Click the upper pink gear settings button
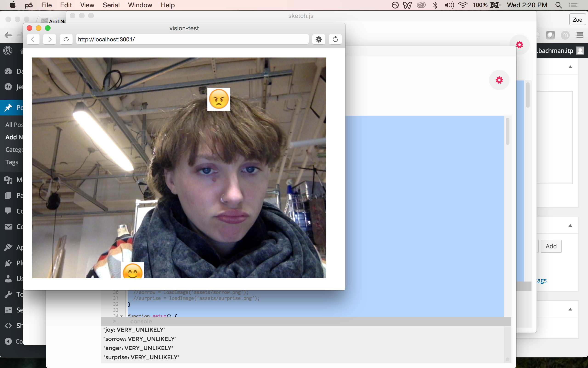Viewport: 588px width, 368px height. (520, 45)
